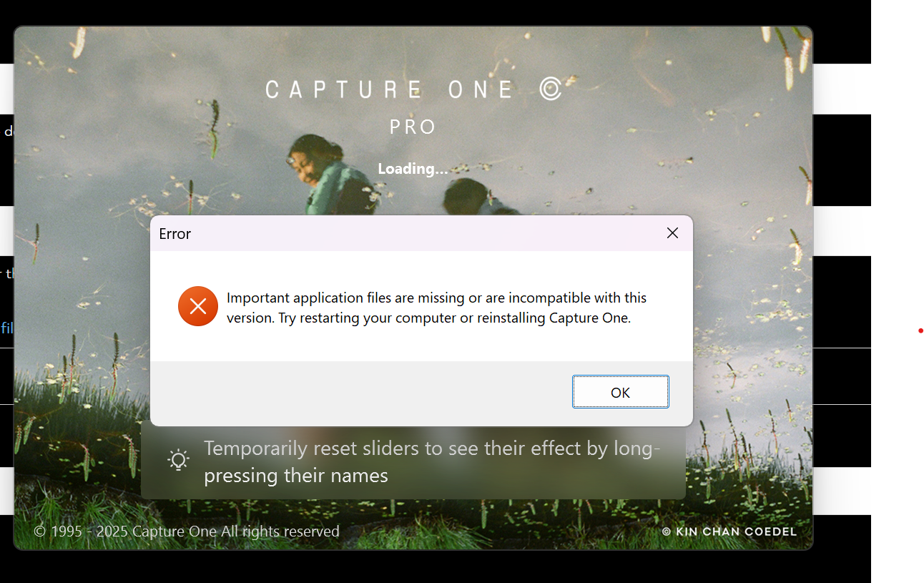Click the partially visible blue link at left
924x583 pixels.
coord(6,328)
